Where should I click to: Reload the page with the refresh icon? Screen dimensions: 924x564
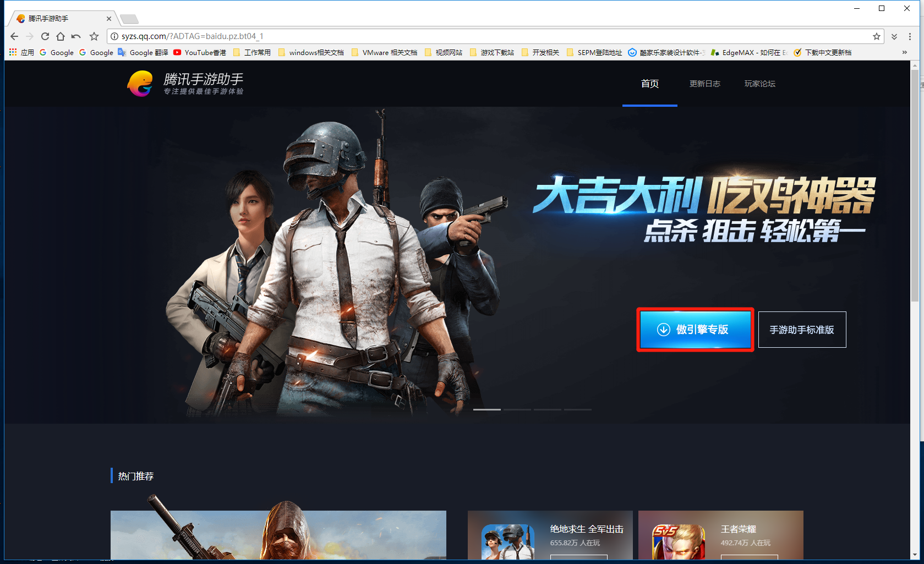pyautogui.click(x=45, y=36)
